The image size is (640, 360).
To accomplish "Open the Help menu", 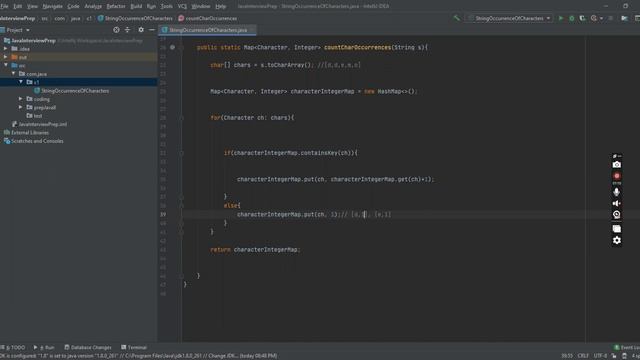I will coord(220,6).
